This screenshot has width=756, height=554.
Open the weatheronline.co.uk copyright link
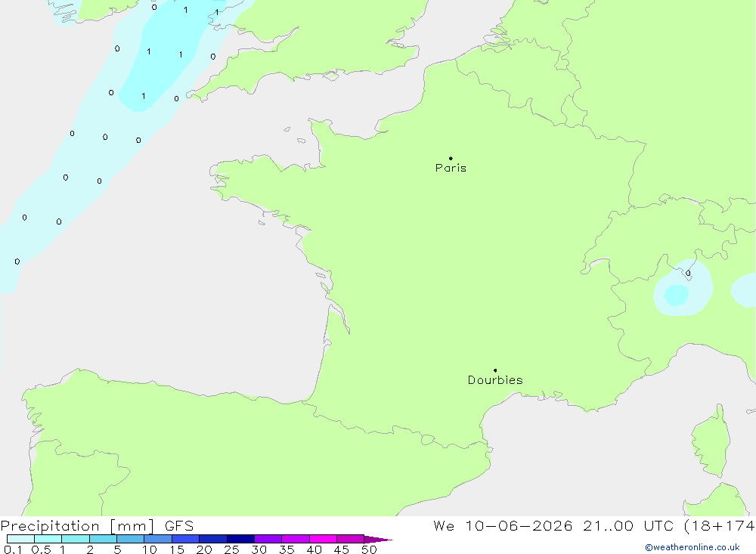(x=692, y=547)
